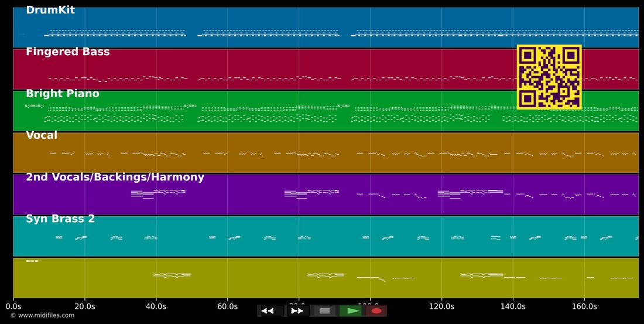This screenshot has height=324, width=644.
Task: Jump to the 120.0s time axis label
Action: click(441, 306)
